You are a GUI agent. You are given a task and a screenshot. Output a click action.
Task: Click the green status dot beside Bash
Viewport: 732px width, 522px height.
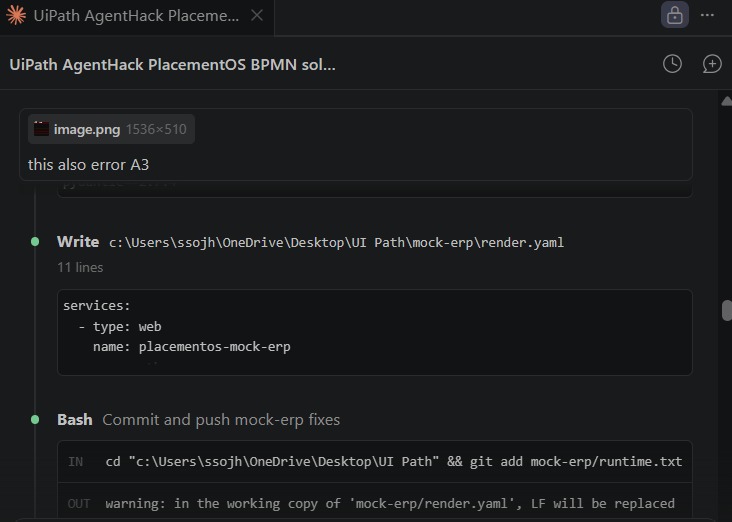tap(35, 420)
